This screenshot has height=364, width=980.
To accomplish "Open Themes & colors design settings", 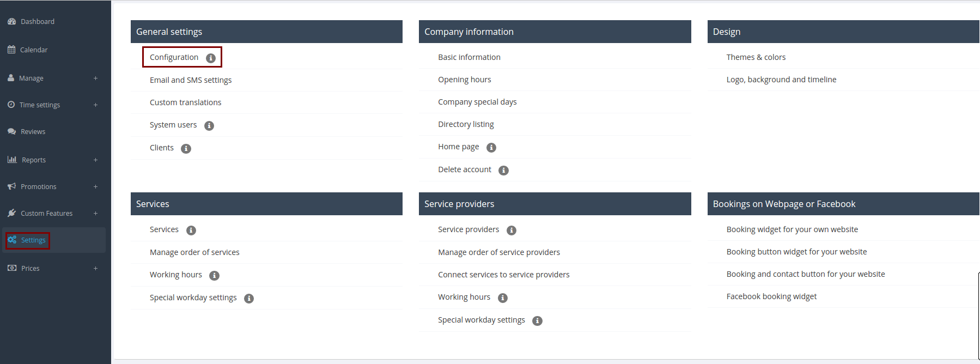I will (756, 57).
